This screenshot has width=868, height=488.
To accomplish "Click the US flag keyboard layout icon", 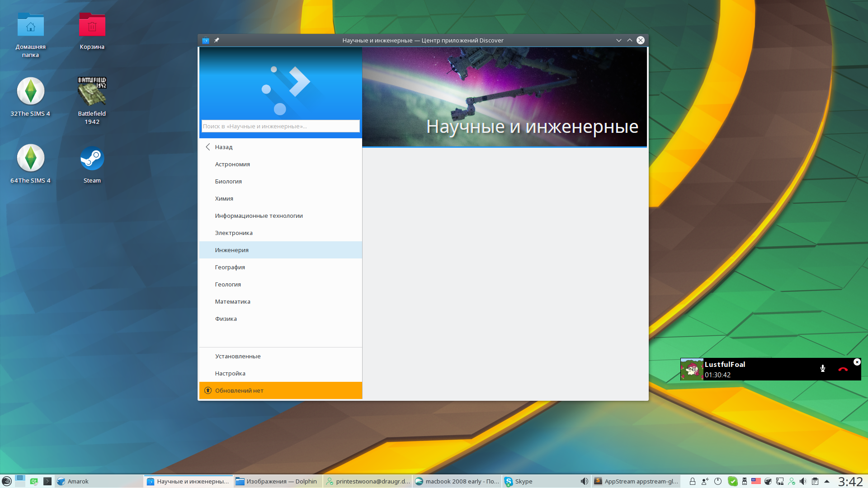I will pos(756,481).
